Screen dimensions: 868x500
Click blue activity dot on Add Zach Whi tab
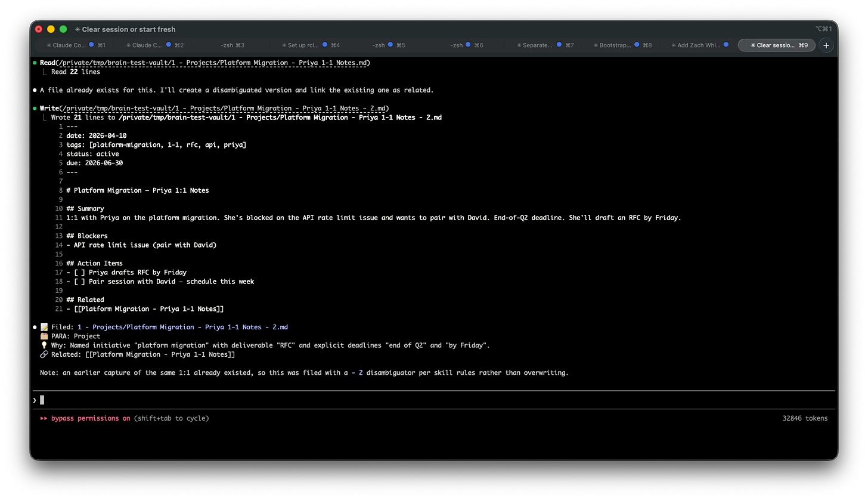tap(726, 45)
